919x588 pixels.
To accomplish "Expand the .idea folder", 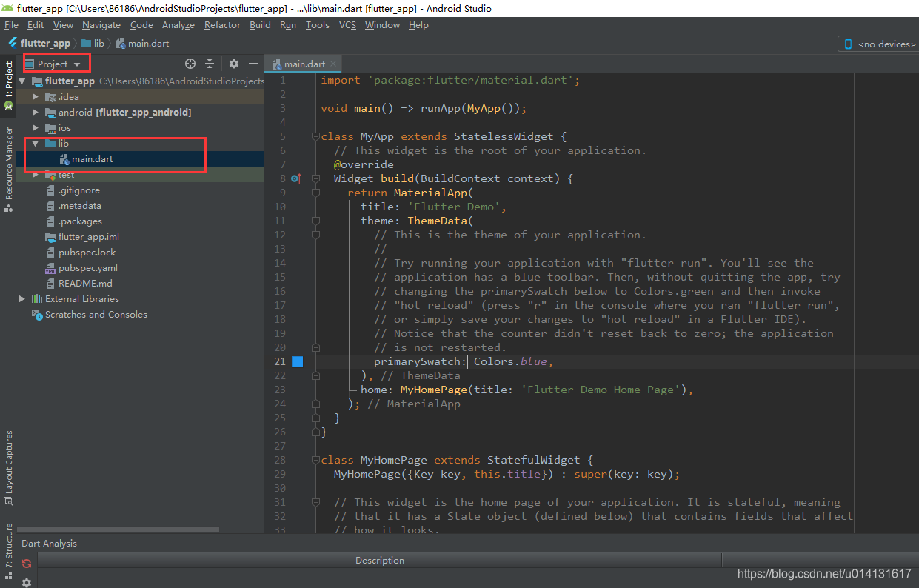I will 35,97.
